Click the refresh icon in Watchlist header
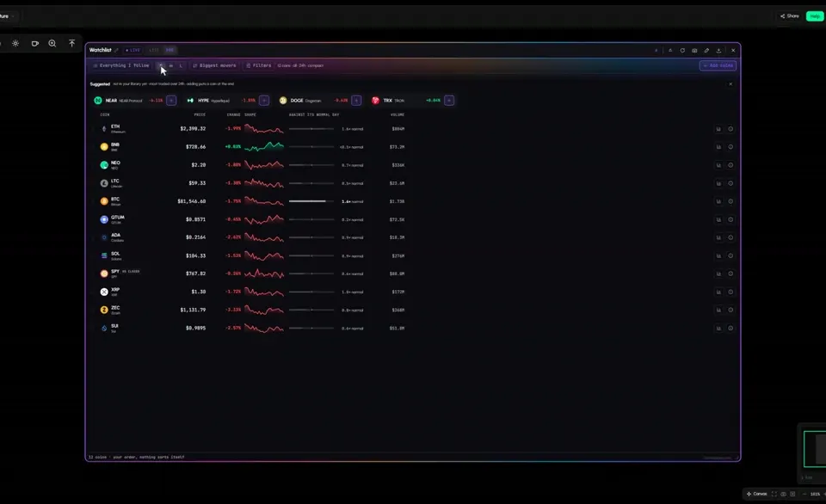This screenshot has width=826, height=504. (682, 51)
